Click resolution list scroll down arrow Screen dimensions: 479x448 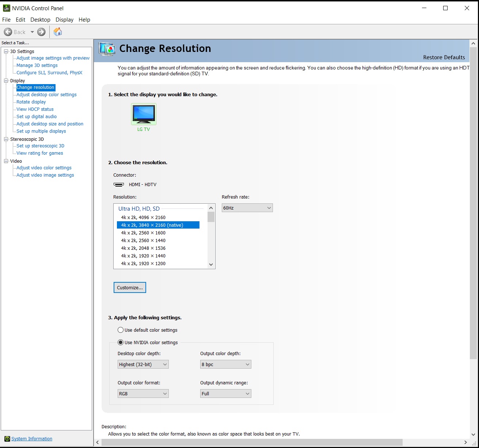point(211,264)
